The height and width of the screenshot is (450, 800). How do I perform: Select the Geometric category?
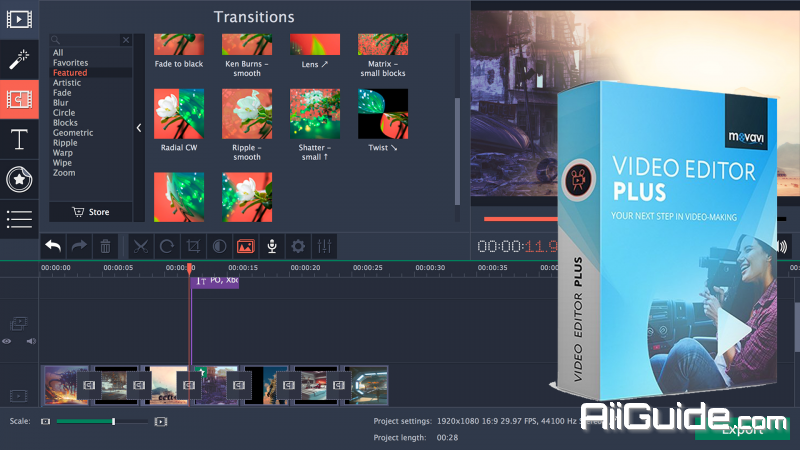(x=73, y=133)
